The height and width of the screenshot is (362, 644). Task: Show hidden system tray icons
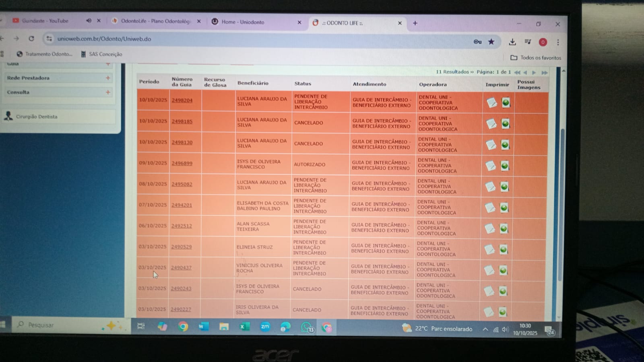(x=485, y=329)
